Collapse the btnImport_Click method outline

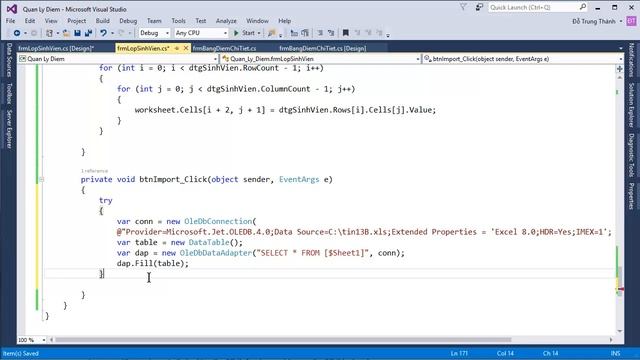click(x=41, y=180)
